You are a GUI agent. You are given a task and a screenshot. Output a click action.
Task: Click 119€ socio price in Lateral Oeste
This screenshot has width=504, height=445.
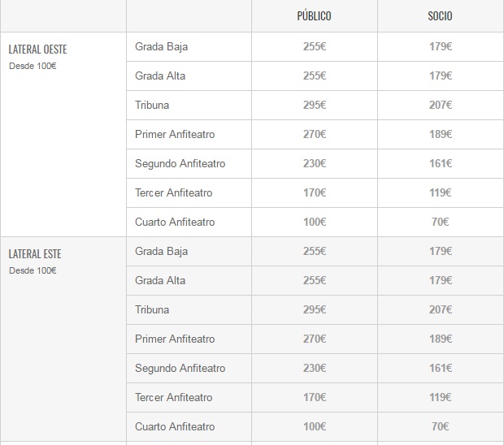(x=440, y=192)
